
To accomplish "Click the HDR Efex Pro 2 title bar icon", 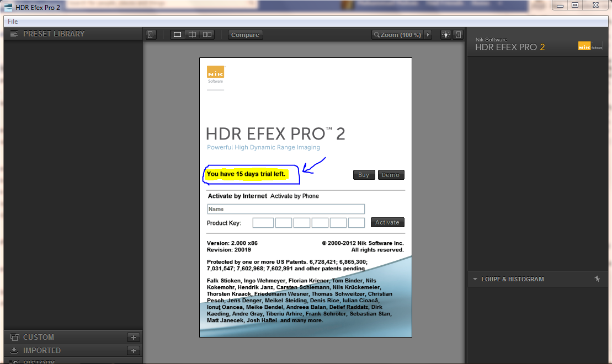I will coord(8,7).
